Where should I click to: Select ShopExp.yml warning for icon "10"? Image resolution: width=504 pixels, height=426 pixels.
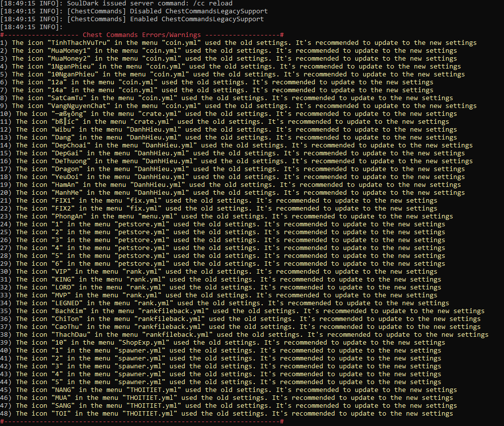223,342
